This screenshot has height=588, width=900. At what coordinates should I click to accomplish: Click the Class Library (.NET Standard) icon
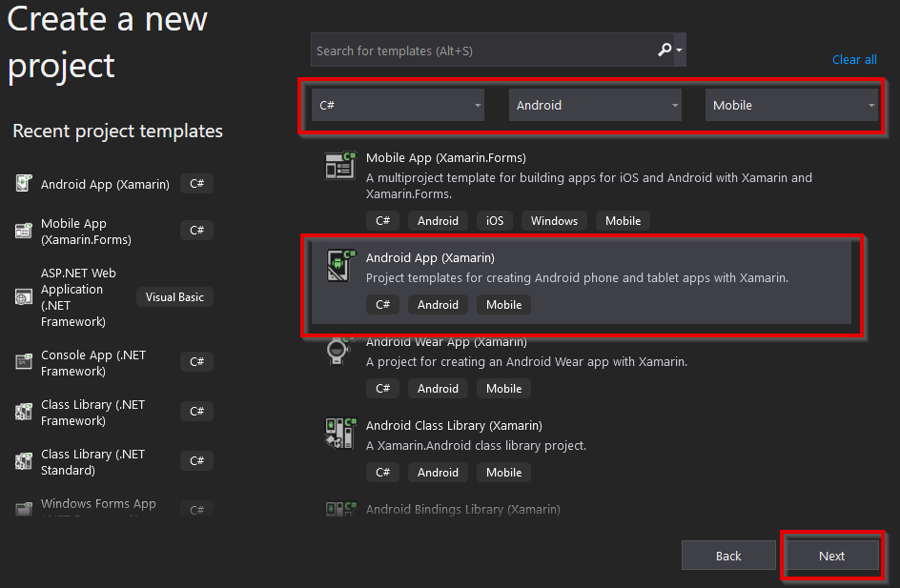(x=23, y=460)
